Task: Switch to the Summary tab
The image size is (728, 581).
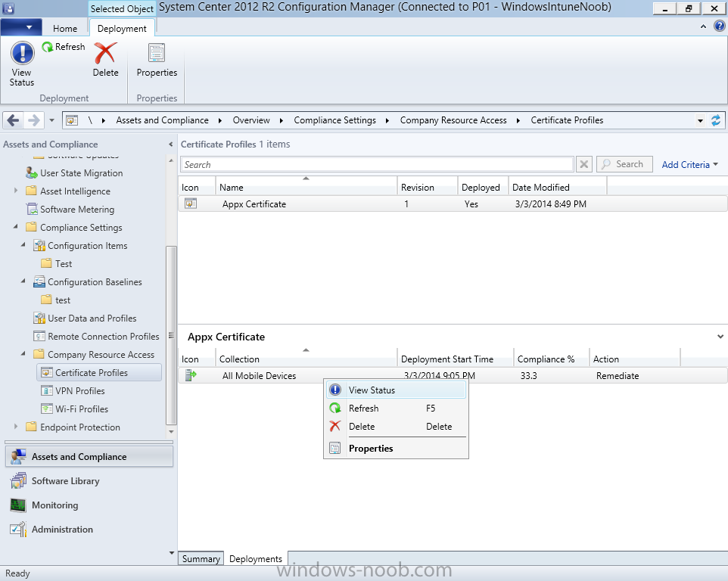Action: 201,558
